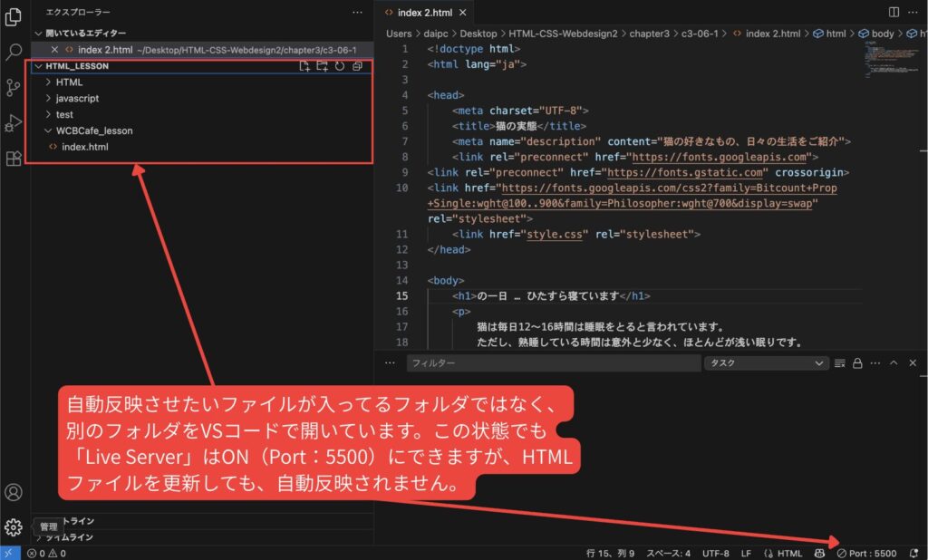Split the editor to the right
This screenshot has height=560, width=928.
894,13
